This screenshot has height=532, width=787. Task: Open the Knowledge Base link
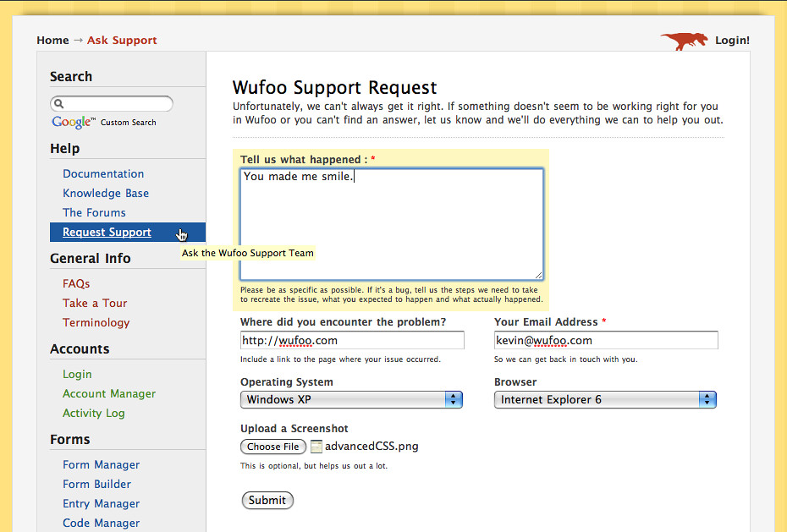pos(106,193)
